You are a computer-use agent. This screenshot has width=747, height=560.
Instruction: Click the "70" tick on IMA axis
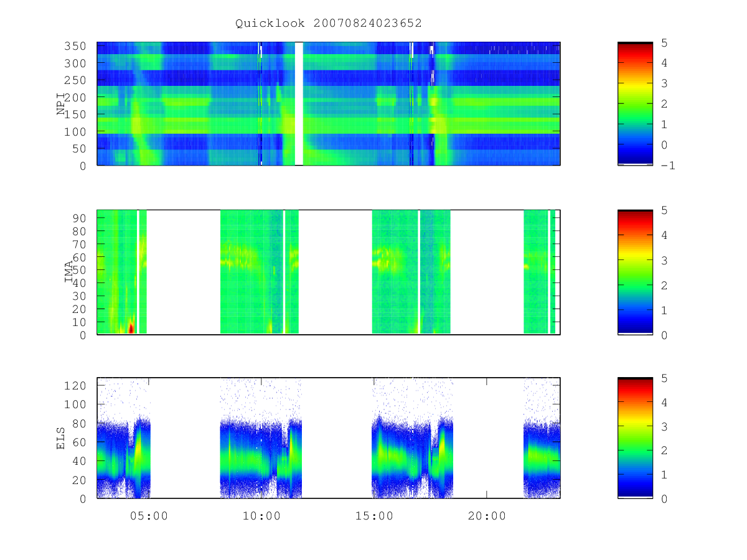pyautogui.click(x=80, y=244)
